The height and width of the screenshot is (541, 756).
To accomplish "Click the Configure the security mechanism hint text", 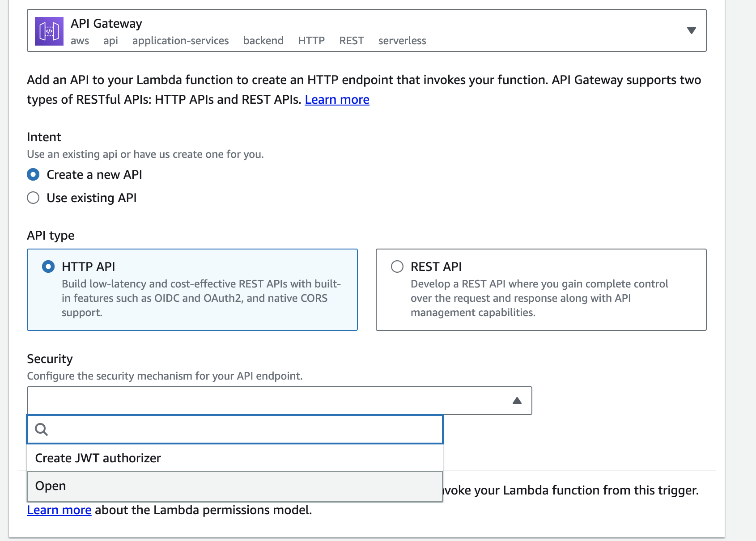I will [165, 376].
